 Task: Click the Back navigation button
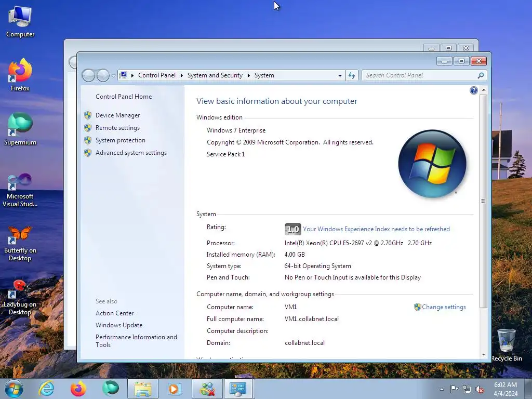click(88, 75)
